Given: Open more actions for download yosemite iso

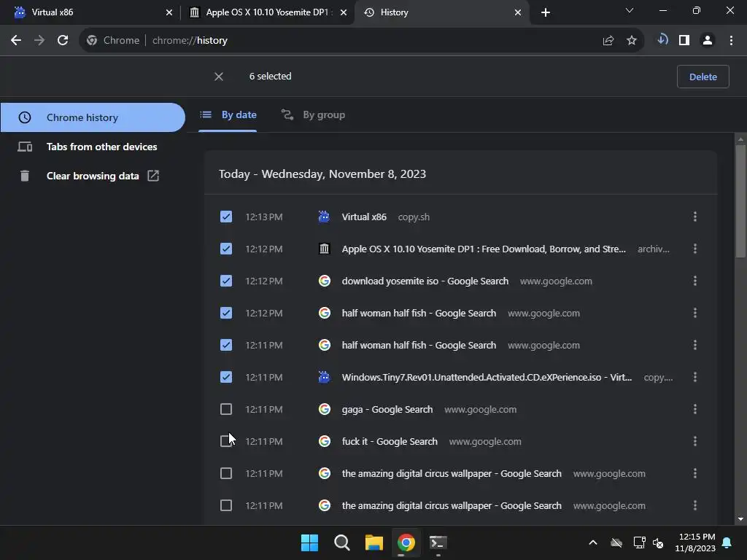Looking at the screenshot, I should pos(695,281).
